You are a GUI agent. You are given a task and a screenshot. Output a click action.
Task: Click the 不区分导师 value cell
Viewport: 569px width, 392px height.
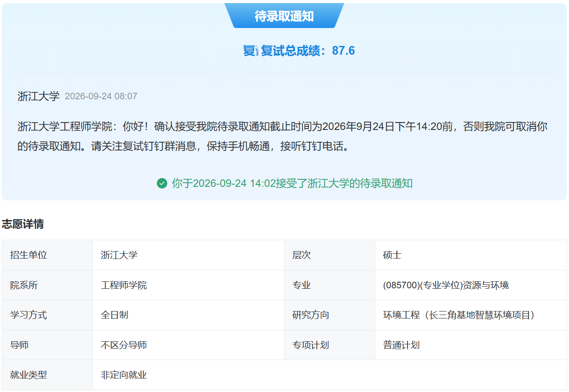pos(188,345)
